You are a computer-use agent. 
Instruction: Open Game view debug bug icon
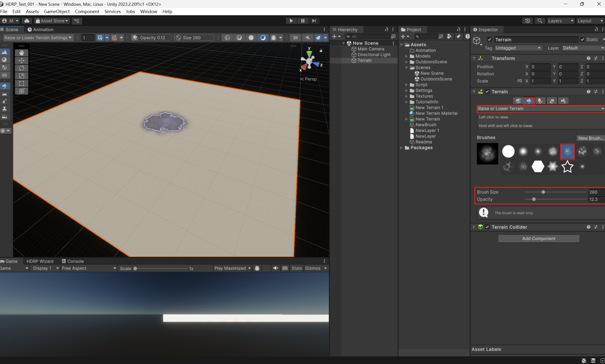(x=257, y=268)
